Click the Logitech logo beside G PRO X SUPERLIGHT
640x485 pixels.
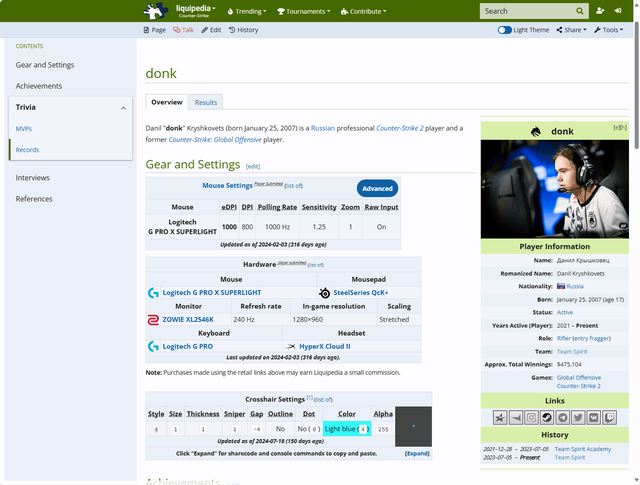pos(153,293)
